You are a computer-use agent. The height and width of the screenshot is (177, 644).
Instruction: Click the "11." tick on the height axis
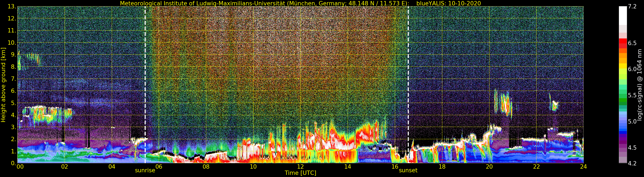point(12,31)
